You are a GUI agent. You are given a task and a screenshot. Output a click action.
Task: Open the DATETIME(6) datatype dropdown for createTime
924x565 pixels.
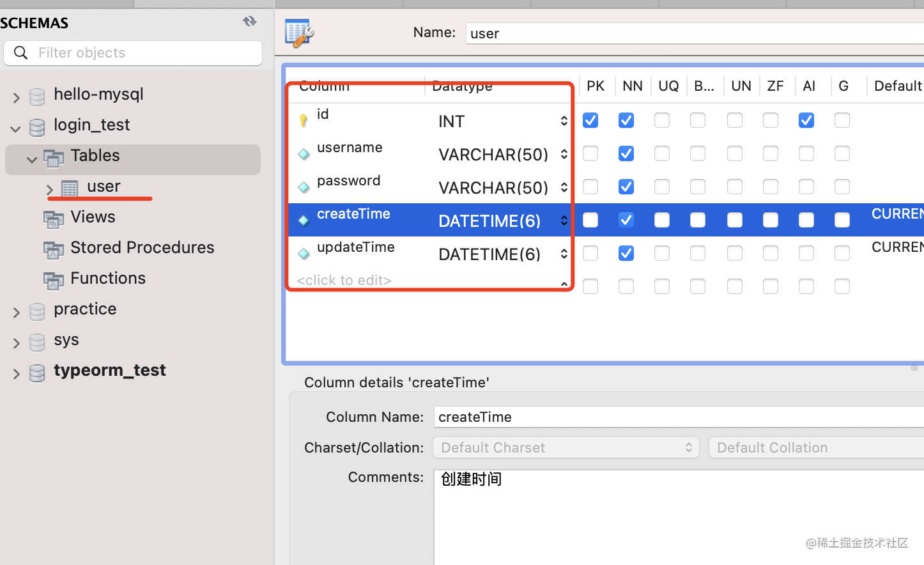(x=564, y=221)
